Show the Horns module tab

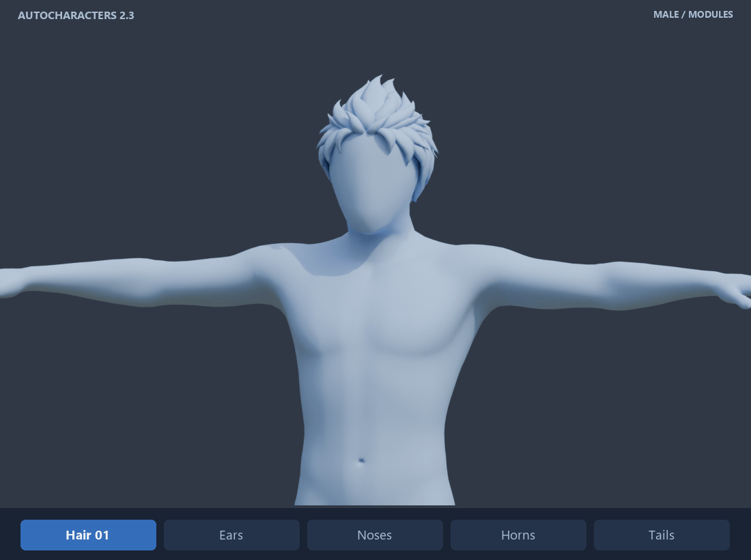coord(518,535)
